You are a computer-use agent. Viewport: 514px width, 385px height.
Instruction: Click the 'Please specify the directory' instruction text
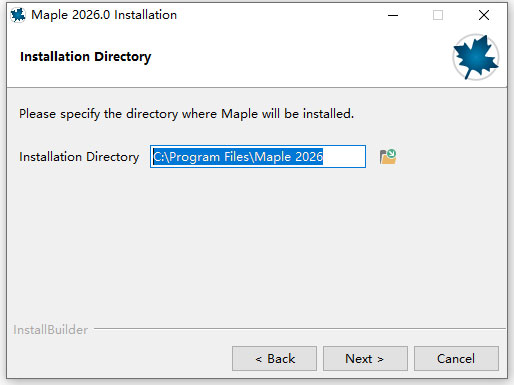coord(186,114)
